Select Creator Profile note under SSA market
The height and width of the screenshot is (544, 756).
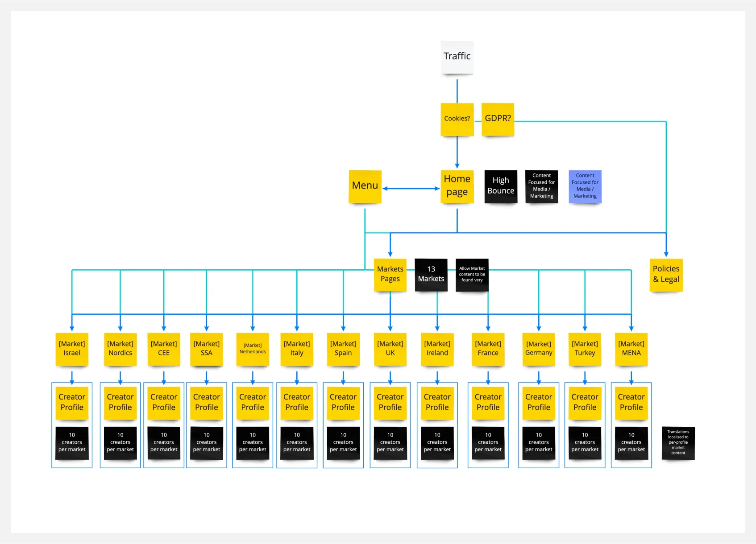tap(207, 404)
